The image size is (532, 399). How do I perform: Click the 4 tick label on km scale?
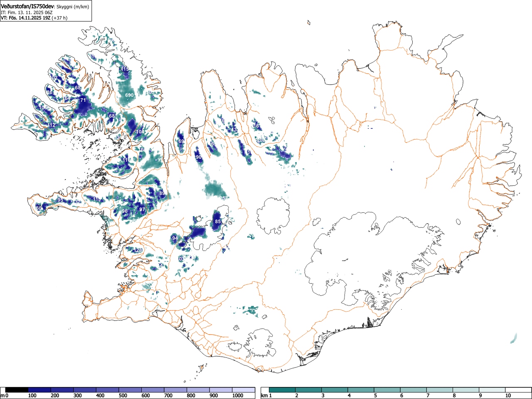pos(349,396)
